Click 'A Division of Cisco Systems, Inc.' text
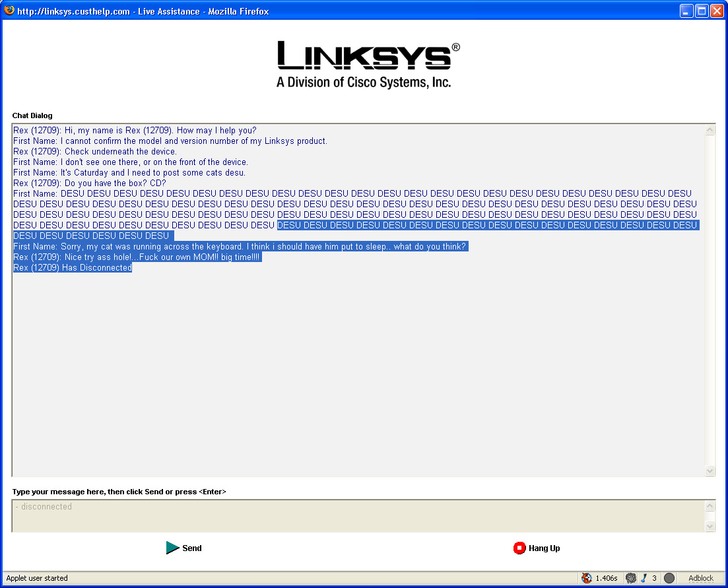 pyautogui.click(x=364, y=82)
